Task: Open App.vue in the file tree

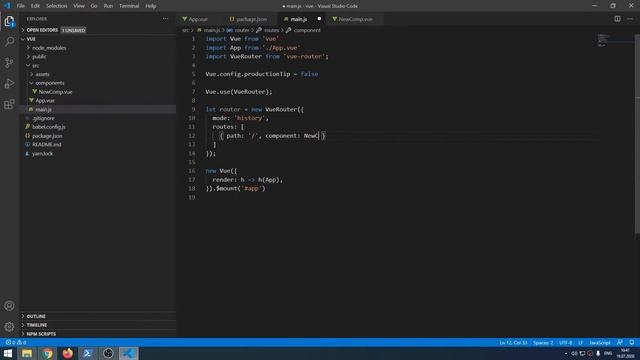Action: [x=44, y=100]
